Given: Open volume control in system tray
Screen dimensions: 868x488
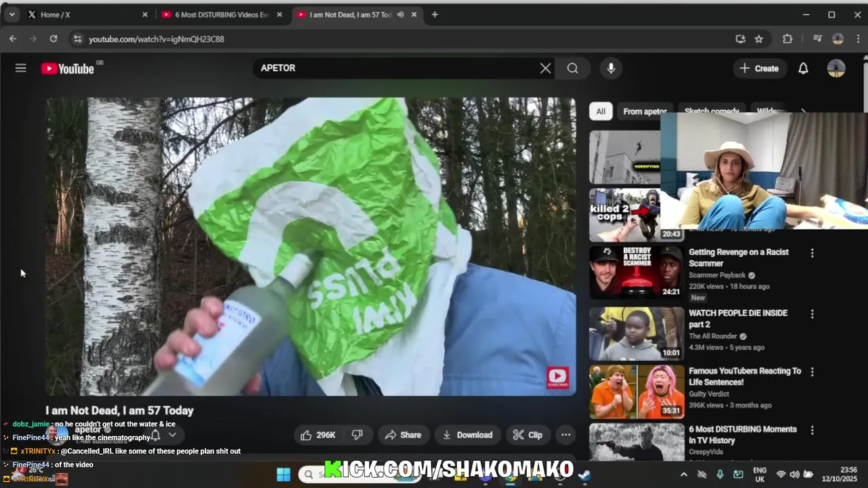Looking at the screenshot, I should coord(794,474).
